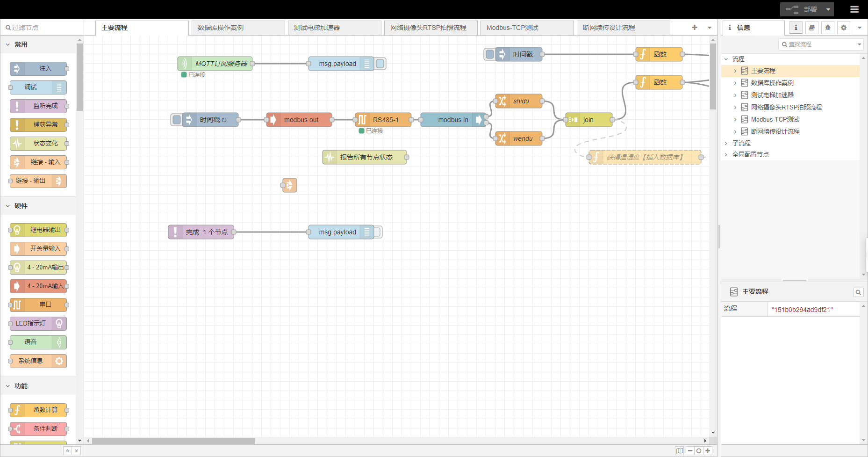The width and height of the screenshot is (868, 457).
Task: Zoom out the canvas
Action: (690, 451)
